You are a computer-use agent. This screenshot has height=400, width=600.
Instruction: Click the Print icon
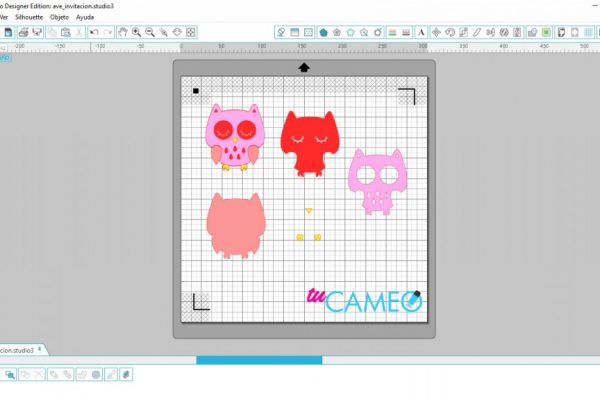click(x=23, y=33)
